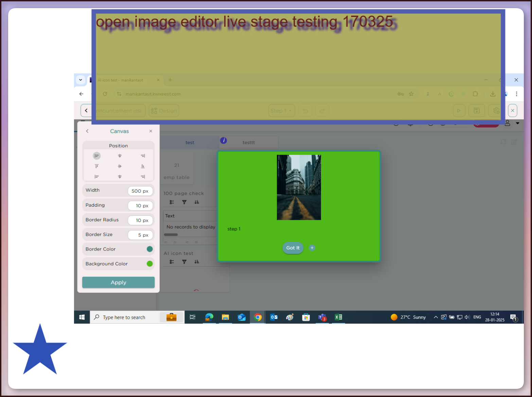Screen dimensions: 532x397
Task: Choose horizontal center alignment in first Position row
Action: [120, 156]
